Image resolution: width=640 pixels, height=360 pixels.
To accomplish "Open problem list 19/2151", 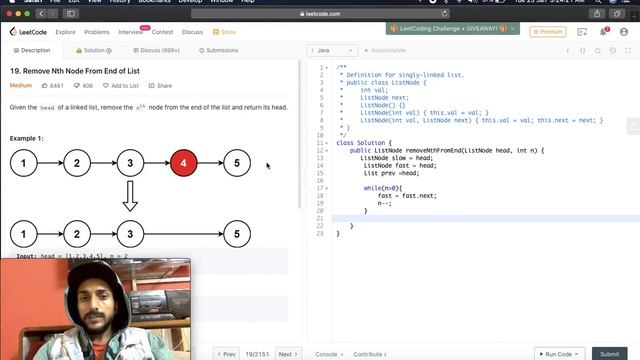I will click(257, 354).
